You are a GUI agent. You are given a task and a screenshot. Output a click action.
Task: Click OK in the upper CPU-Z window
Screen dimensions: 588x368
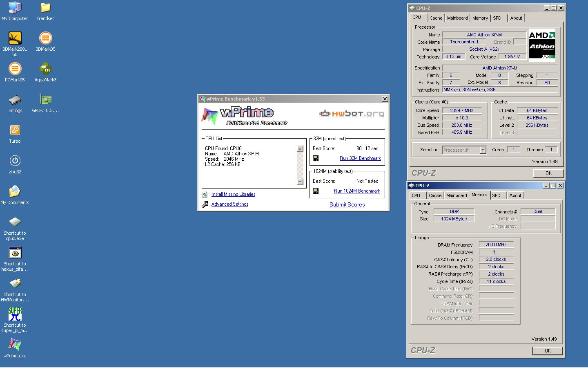[548, 173]
